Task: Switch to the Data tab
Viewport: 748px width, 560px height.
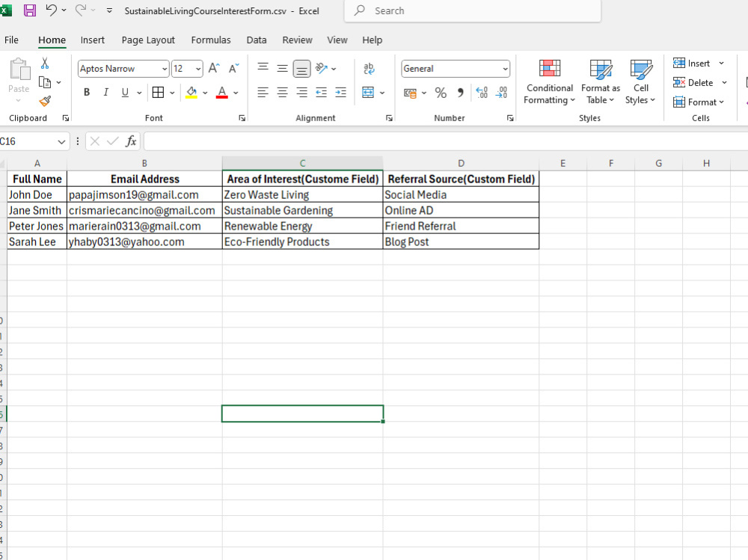Action: (x=256, y=40)
